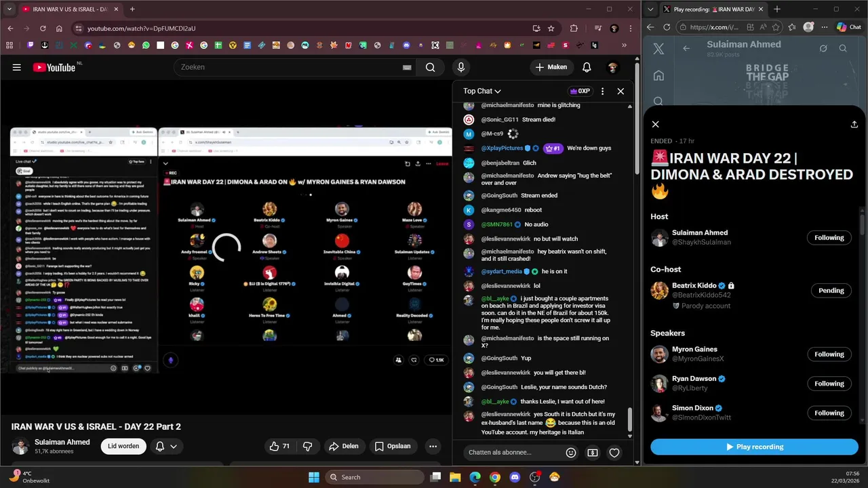Click the 'Lid worden' join button
The width and height of the screenshot is (868, 488).
(x=123, y=446)
